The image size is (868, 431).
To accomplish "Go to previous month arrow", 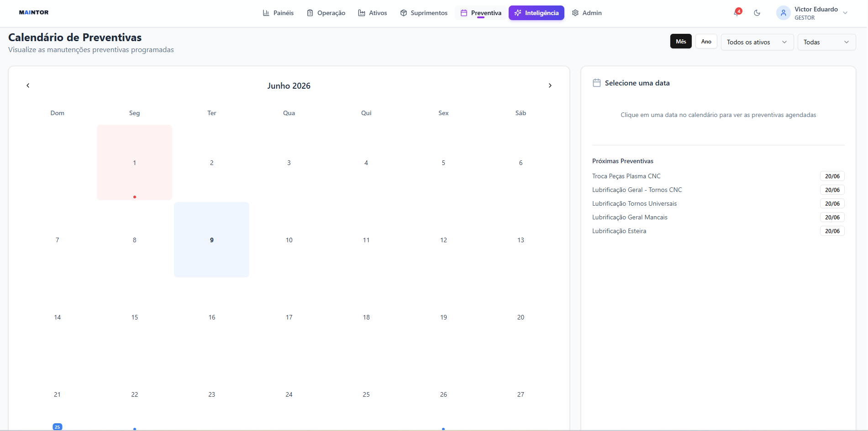I will (x=28, y=85).
